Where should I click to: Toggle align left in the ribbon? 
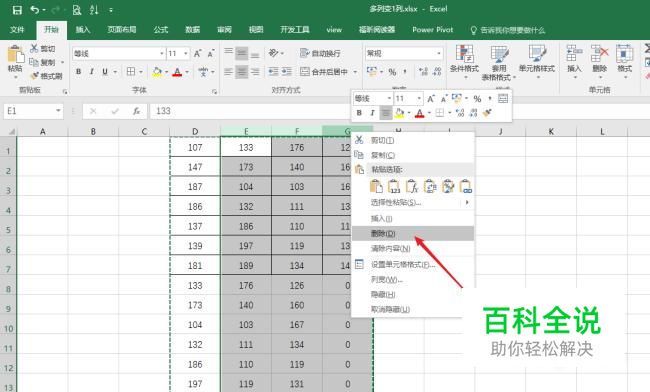[x=228, y=72]
